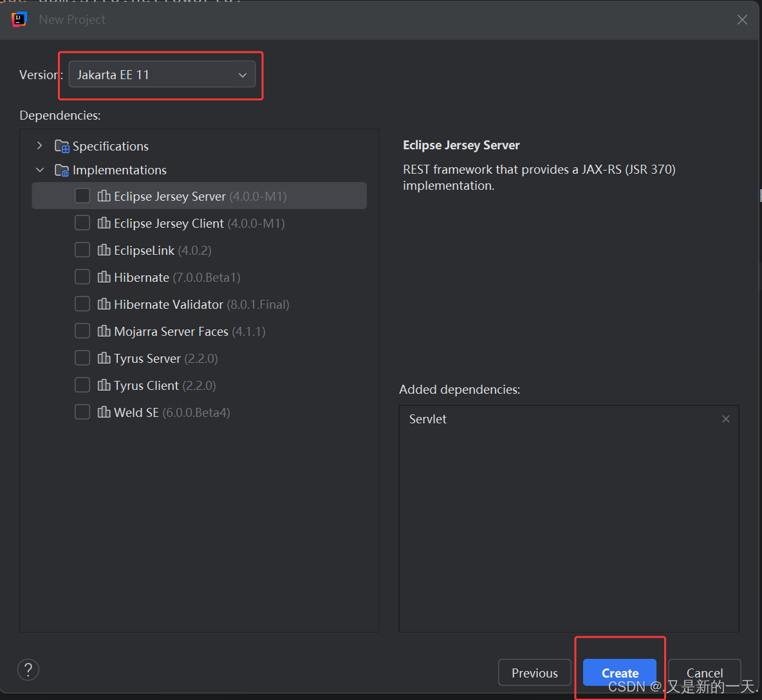762x700 pixels.
Task: Click the Hibernate (7.0.0.Beta1) library icon
Action: pyautogui.click(x=104, y=277)
